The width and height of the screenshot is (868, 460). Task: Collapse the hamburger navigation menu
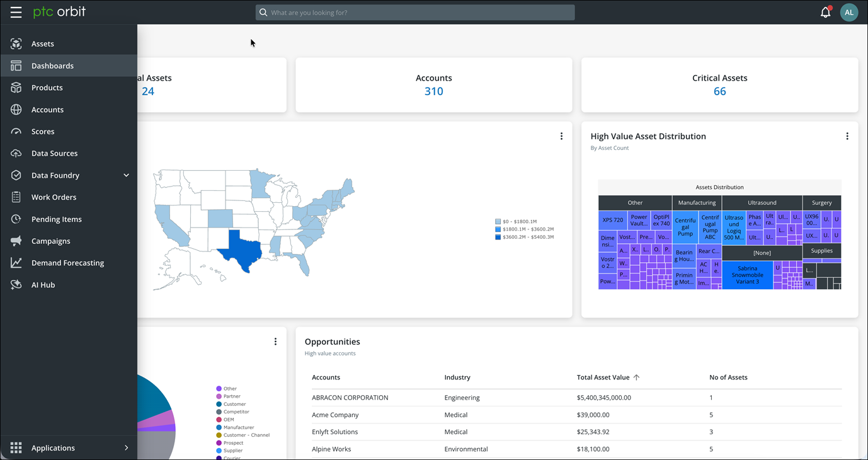[16, 12]
